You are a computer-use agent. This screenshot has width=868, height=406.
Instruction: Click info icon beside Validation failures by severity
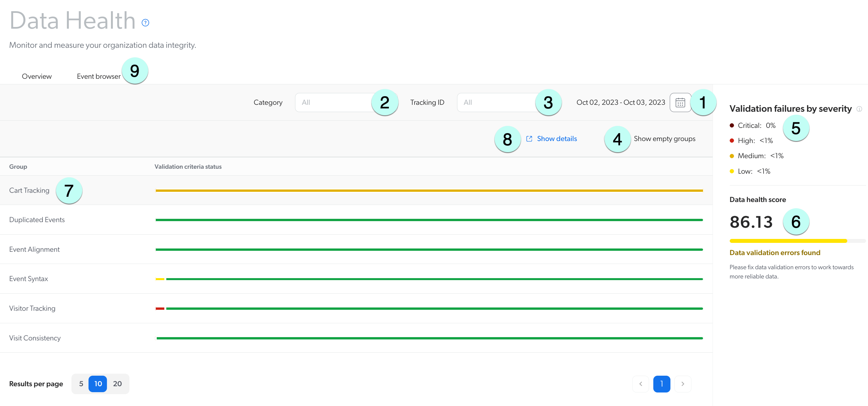pyautogui.click(x=859, y=109)
